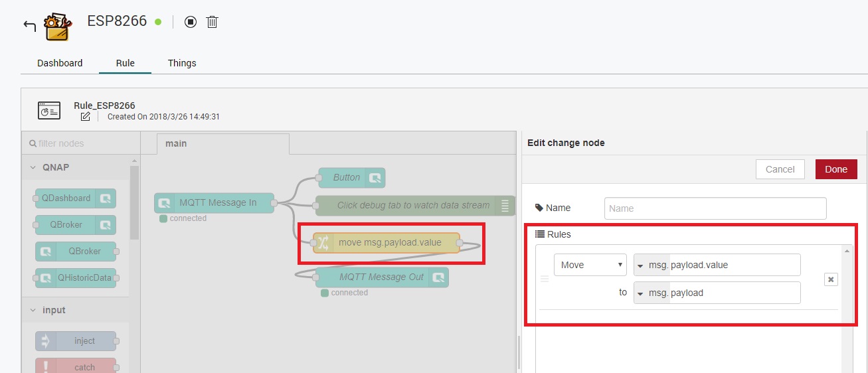Collapse the QNAP palette category
868x373 pixels.
click(33, 167)
